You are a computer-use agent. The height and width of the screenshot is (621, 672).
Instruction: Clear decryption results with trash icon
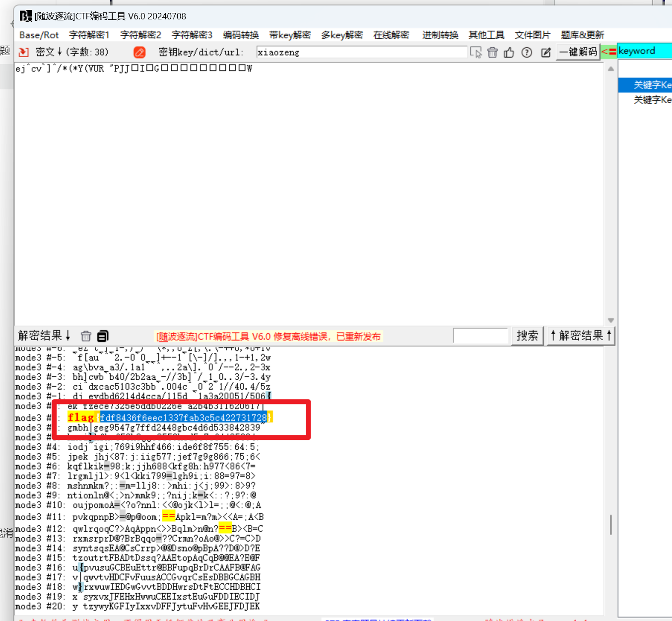[x=86, y=336]
